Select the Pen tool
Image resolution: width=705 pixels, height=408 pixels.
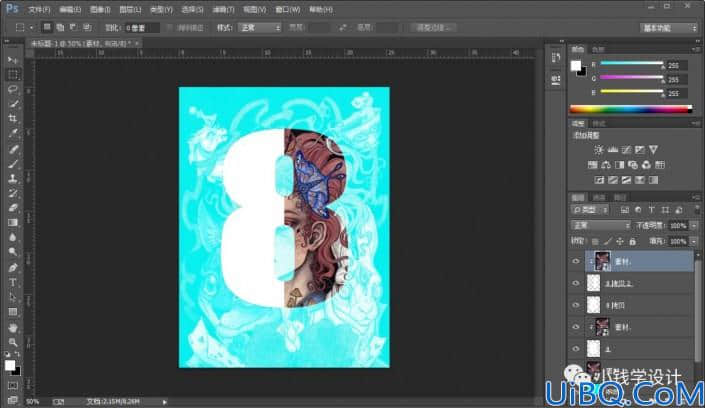click(13, 268)
